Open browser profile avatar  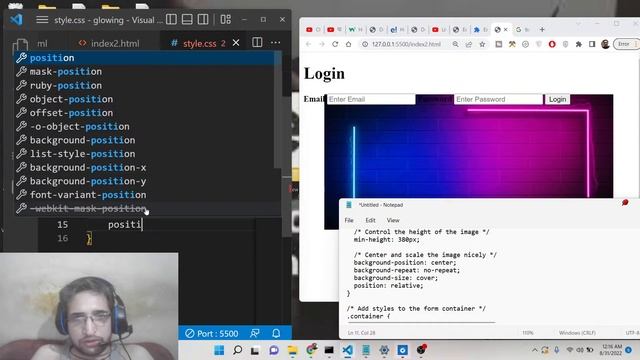[x=605, y=44]
